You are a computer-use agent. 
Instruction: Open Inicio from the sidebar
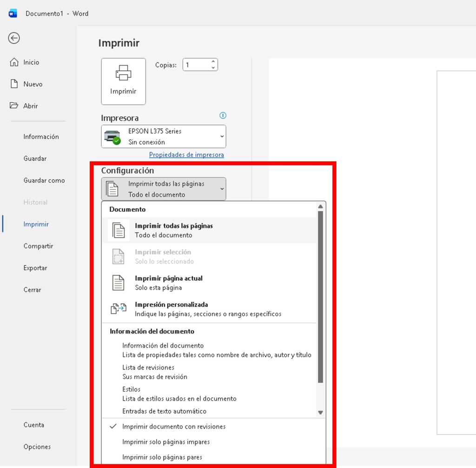(x=31, y=62)
